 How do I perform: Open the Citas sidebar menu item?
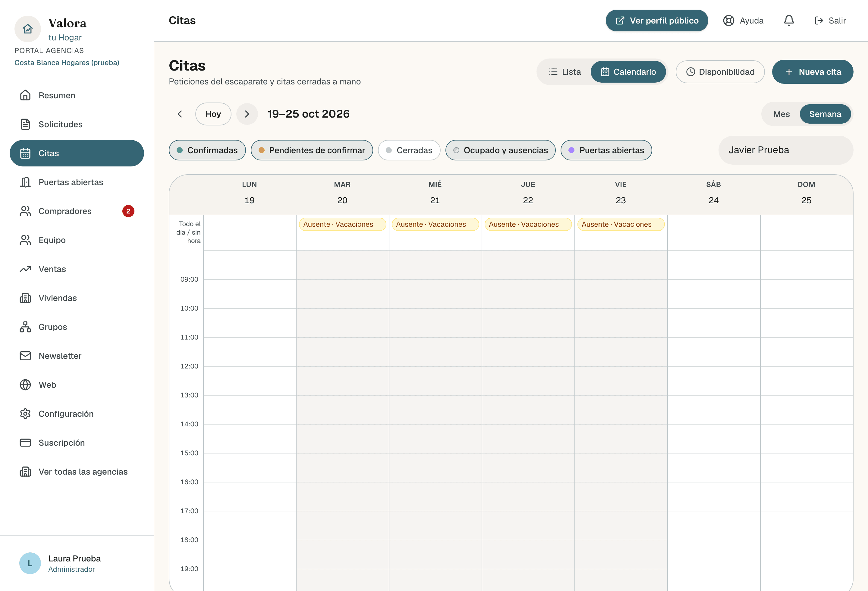[x=77, y=153]
